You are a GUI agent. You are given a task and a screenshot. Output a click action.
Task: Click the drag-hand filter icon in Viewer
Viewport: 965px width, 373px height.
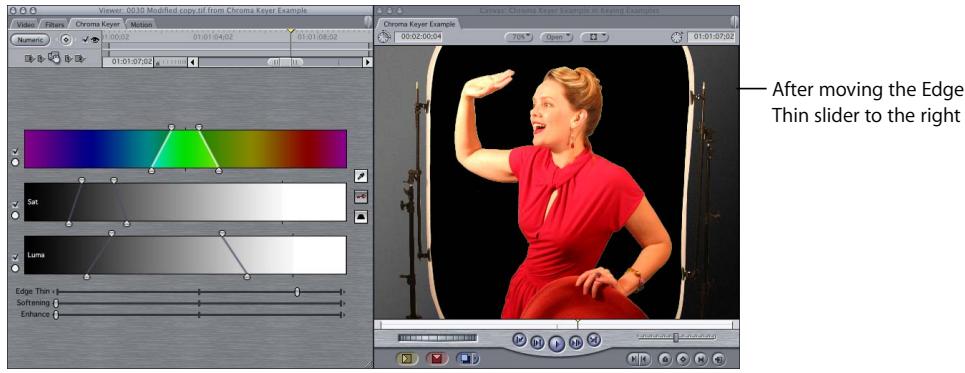tap(54, 58)
